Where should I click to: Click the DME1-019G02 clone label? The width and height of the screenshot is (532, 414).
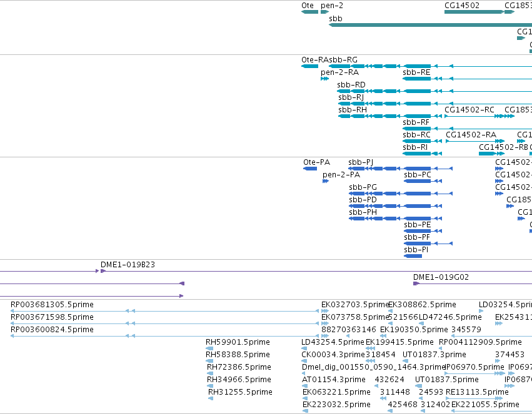click(441, 277)
